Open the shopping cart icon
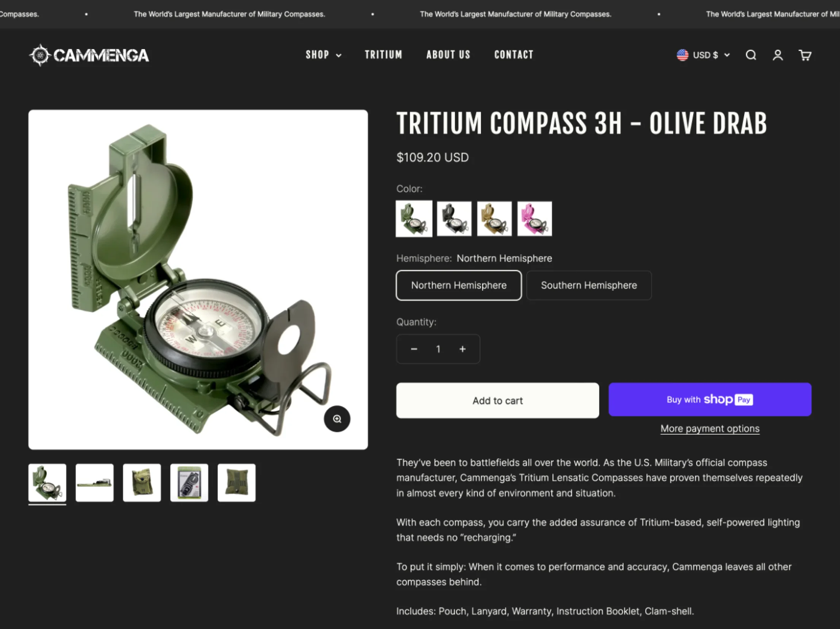 (x=805, y=55)
